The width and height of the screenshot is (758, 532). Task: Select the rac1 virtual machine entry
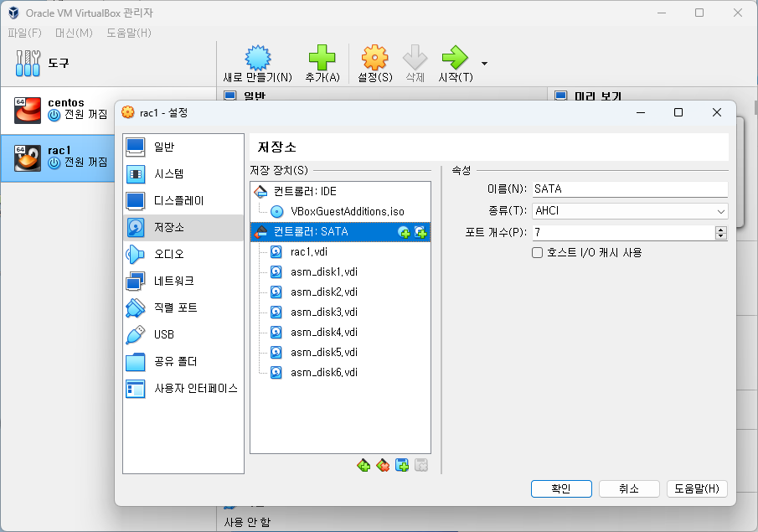(x=58, y=158)
